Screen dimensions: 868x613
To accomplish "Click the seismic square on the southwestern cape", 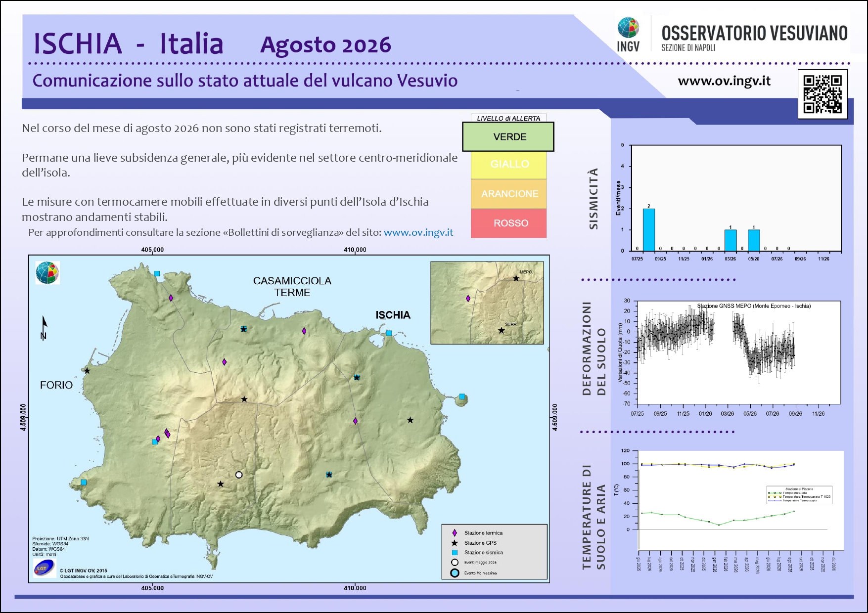I will pos(84,482).
